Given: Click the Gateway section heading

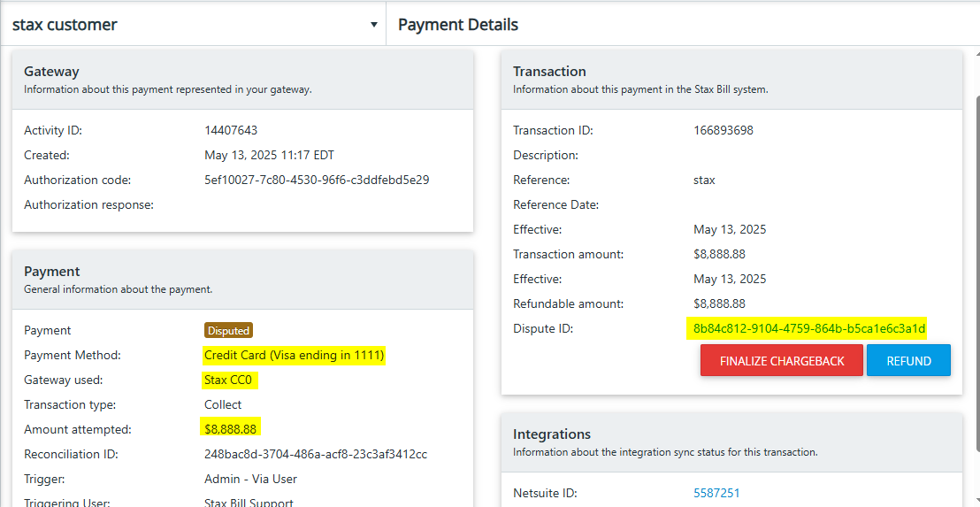Looking at the screenshot, I should coord(51,72).
